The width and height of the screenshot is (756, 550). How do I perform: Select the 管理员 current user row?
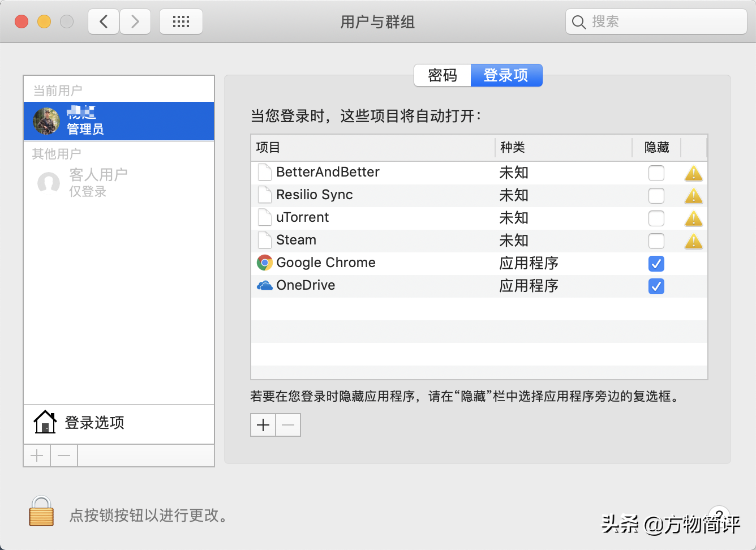119,121
